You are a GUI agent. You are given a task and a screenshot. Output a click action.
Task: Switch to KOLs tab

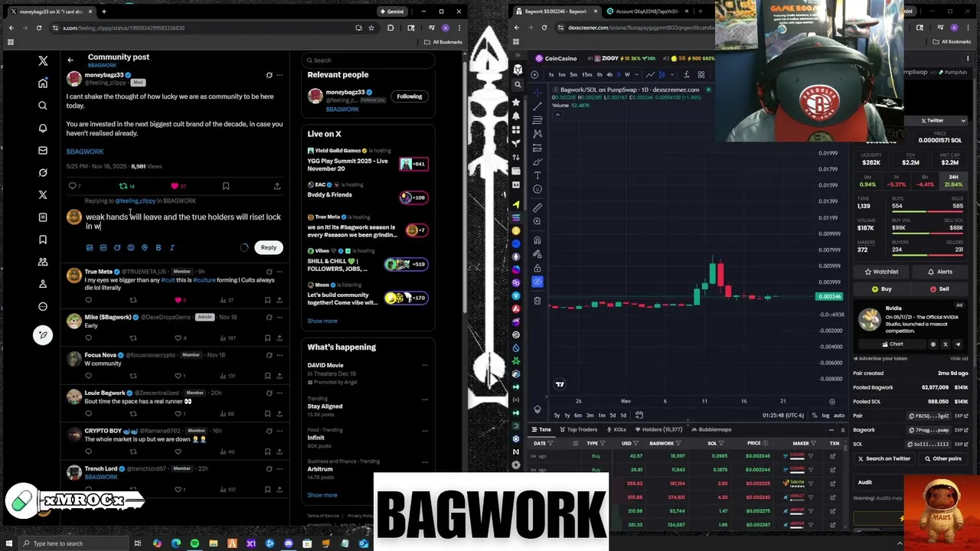(616, 430)
